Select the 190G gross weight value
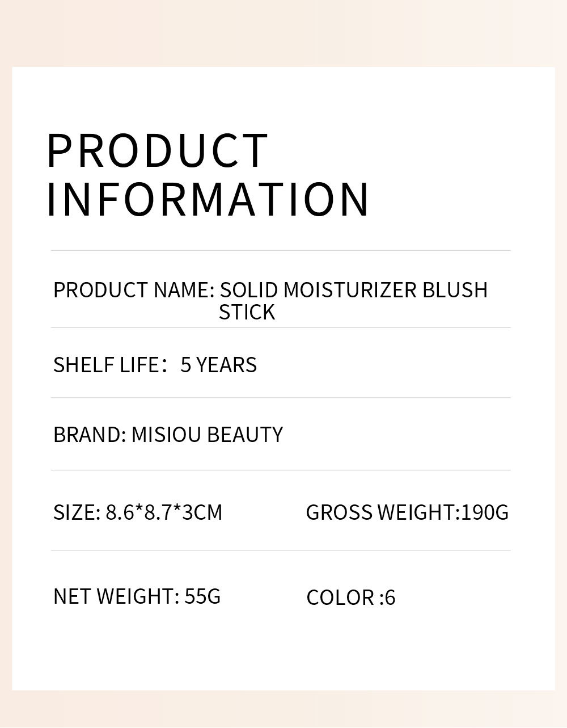Screen dimensions: 567x728 point(485,512)
